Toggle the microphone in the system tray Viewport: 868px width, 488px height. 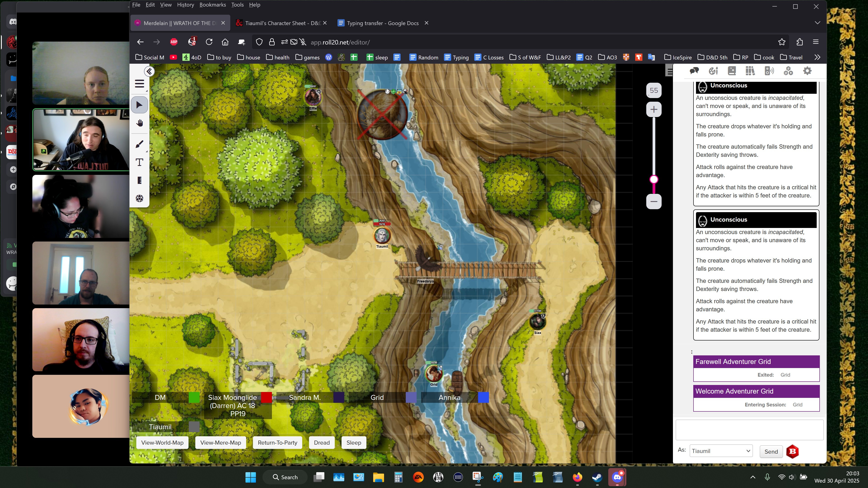[x=767, y=477]
